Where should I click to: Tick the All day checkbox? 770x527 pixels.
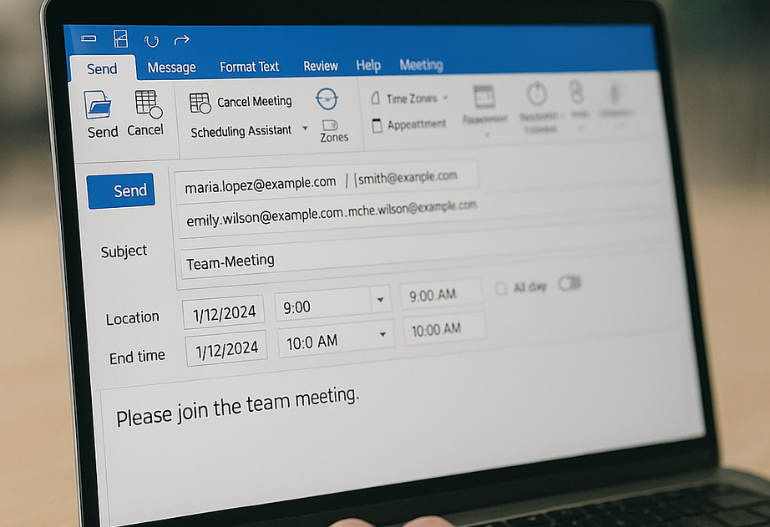tap(501, 289)
